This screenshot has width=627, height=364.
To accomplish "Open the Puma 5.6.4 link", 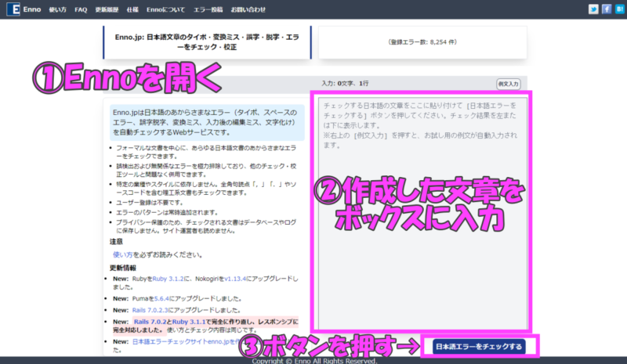I will (161, 298).
